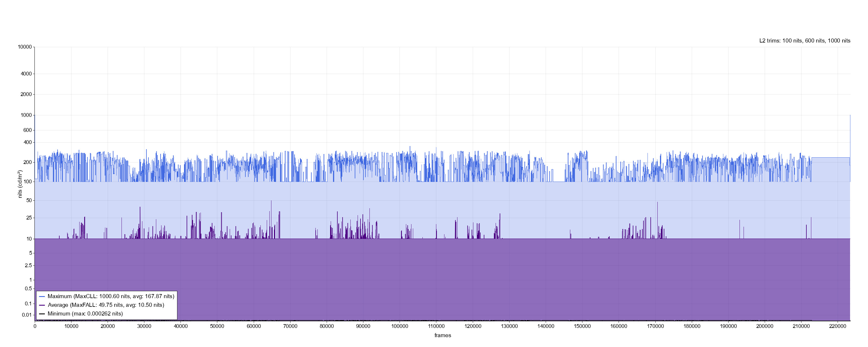This screenshot has width=868, height=347.
Task: Click the flat 100-nit gap near frame 145000
Action: coord(559,182)
